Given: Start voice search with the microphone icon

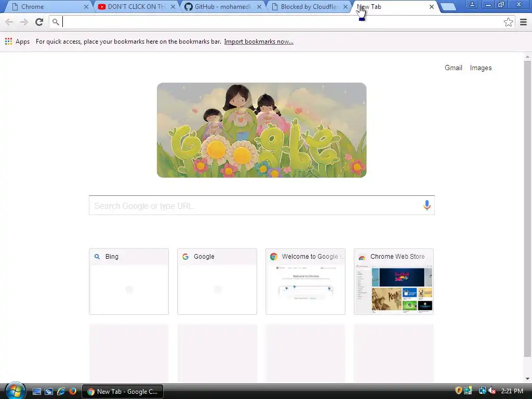Looking at the screenshot, I should 427,205.
